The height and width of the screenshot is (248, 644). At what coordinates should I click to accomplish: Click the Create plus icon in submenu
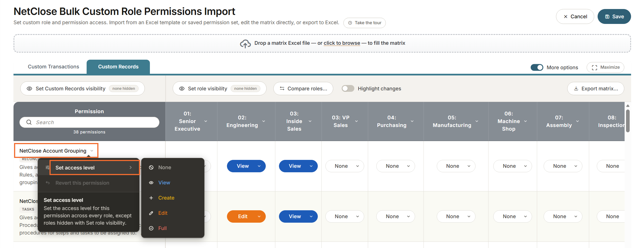pos(151,198)
